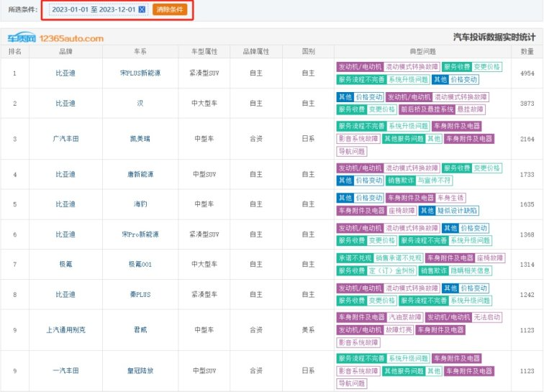Select the complaint count 3873
Screen dimensions: 544x392
coord(527,103)
